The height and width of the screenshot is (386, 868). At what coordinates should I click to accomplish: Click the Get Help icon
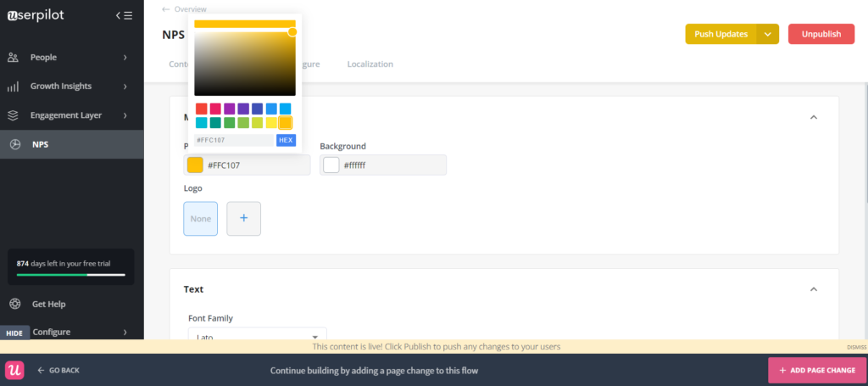coord(14,304)
